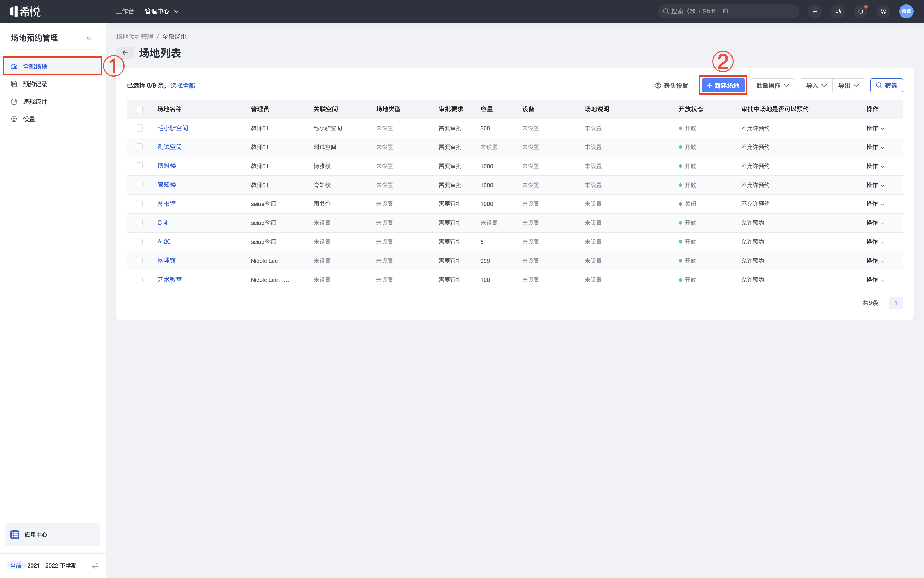Open 操作 dropdown for 博雅楼

pyautogui.click(x=875, y=166)
